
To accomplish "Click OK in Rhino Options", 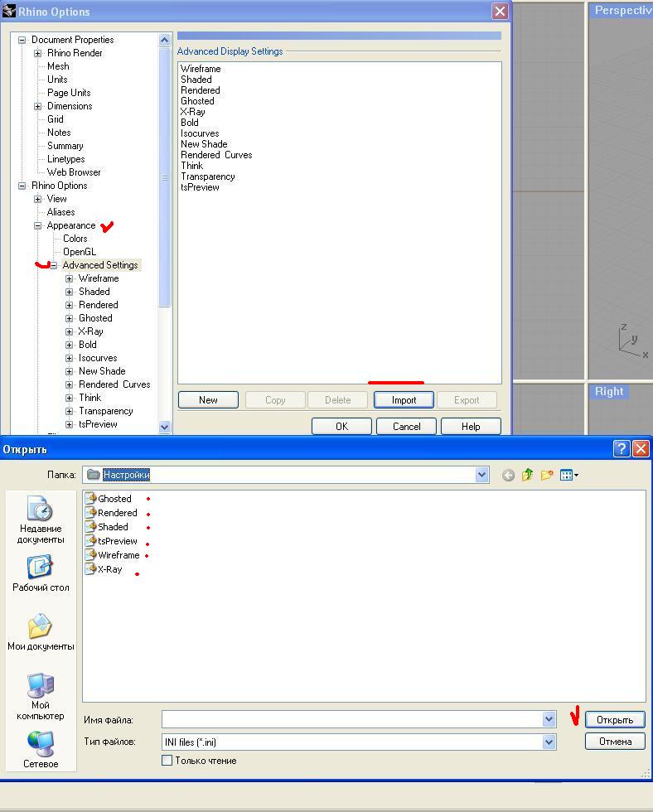I will (x=341, y=426).
